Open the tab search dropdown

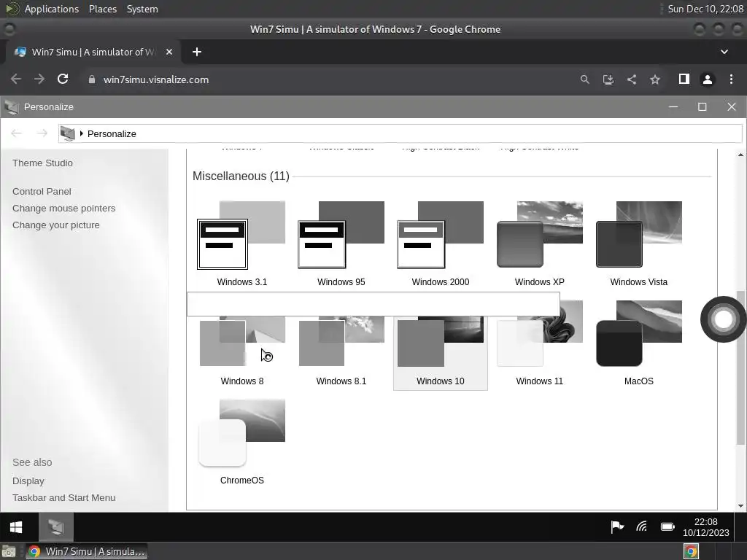point(724,52)
